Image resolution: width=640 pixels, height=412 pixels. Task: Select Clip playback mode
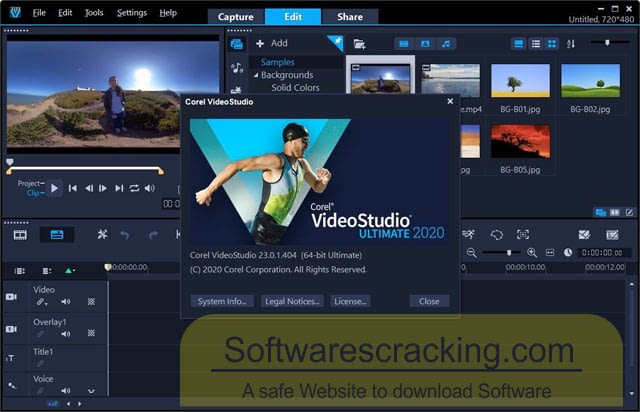35,193
